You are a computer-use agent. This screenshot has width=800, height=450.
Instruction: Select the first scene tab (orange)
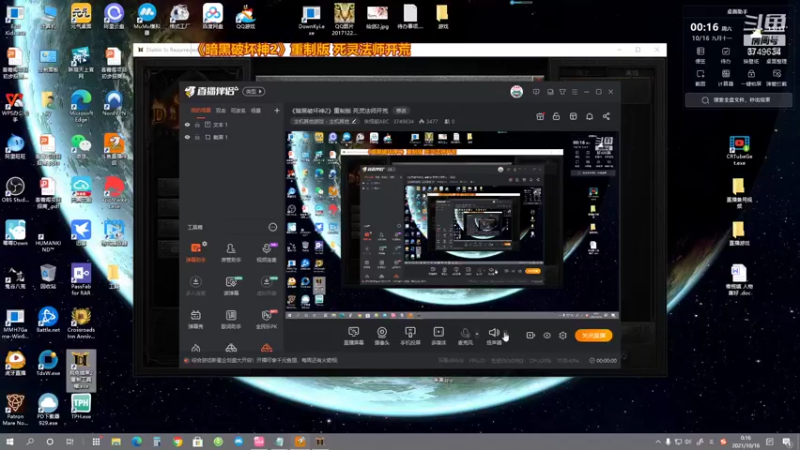201,110
